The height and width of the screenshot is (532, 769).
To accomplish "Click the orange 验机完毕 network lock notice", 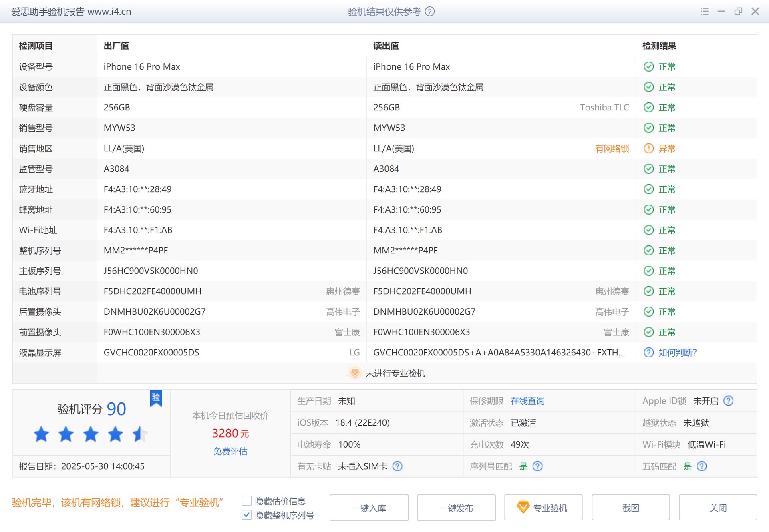I will click(x=117, y=503).
